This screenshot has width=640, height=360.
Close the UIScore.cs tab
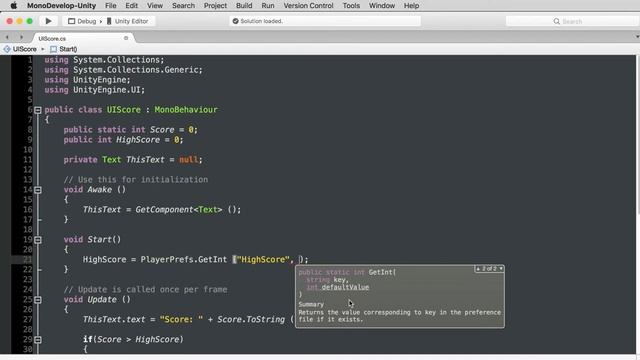[x=126, y=38]
